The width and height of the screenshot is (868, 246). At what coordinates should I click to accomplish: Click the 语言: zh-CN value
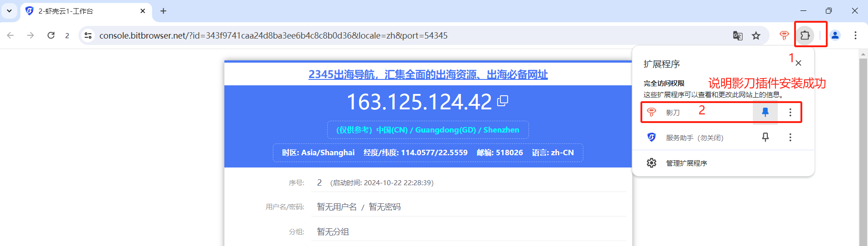point(553,153)
